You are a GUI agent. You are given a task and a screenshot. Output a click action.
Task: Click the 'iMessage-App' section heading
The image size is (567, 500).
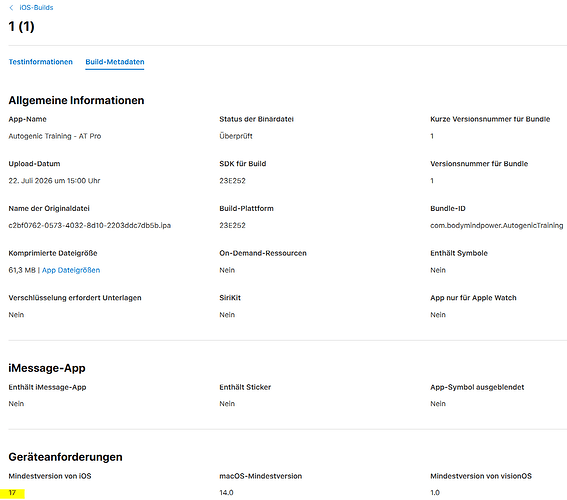(47, 368)
